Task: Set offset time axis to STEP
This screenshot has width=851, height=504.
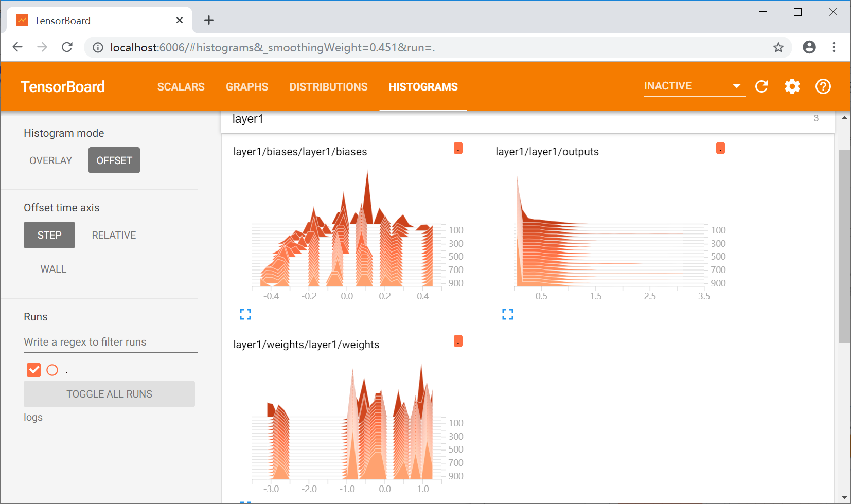Action: (49, 235)
